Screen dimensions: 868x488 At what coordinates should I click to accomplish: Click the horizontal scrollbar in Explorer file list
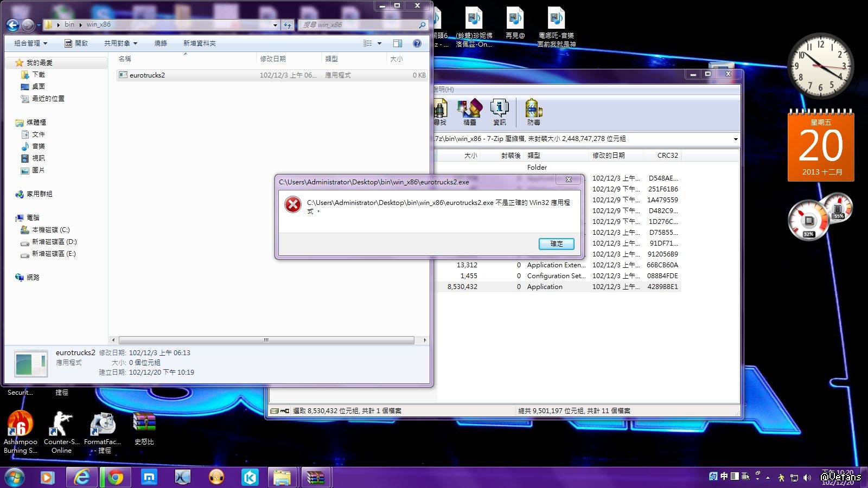pyautogui.click(x=266, y=341)
